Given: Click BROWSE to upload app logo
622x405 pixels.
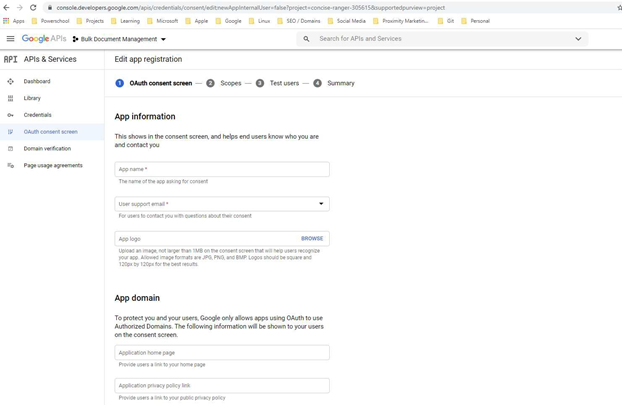Looking at the screenshot, I should tap(312, 239).
